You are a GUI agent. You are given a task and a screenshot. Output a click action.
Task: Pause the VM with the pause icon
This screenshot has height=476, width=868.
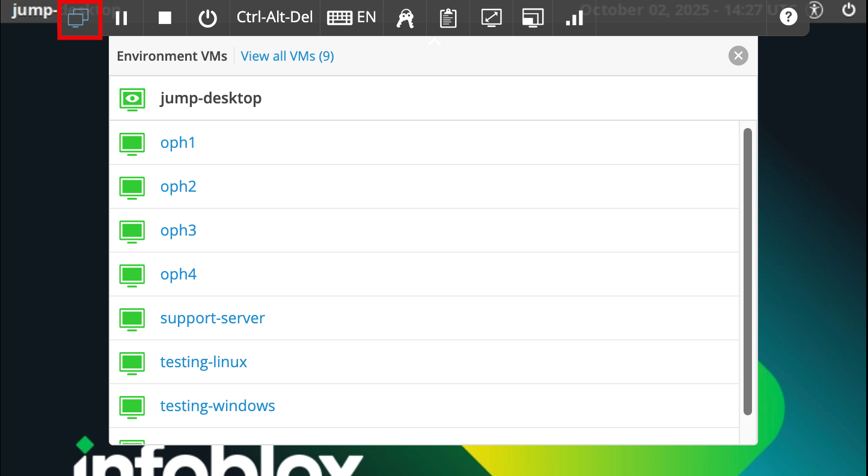click(121, 18)
